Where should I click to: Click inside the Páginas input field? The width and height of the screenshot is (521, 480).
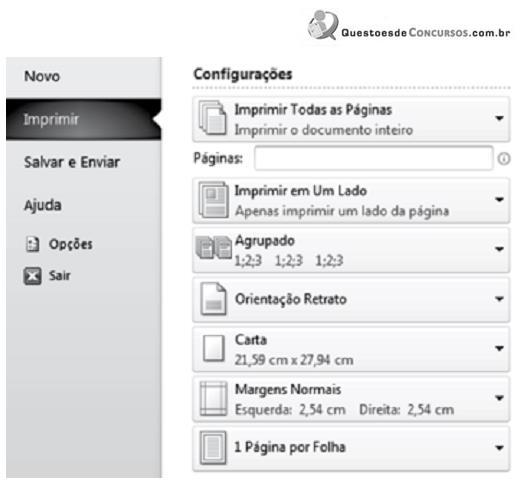point(373,158)
